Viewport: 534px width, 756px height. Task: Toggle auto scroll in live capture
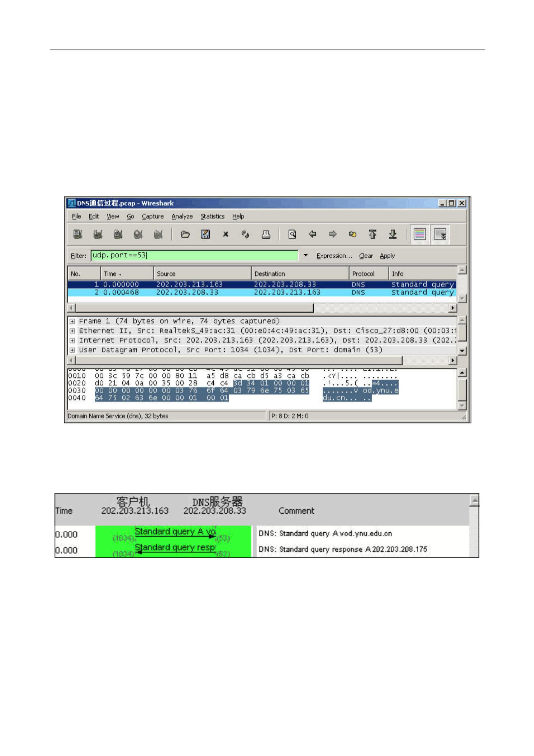click(x=440, y=235)
